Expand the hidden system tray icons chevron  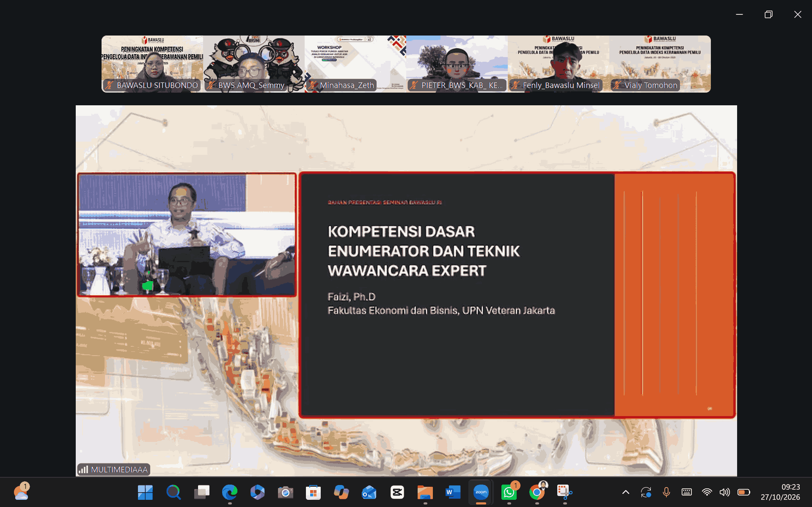(625, 492)
